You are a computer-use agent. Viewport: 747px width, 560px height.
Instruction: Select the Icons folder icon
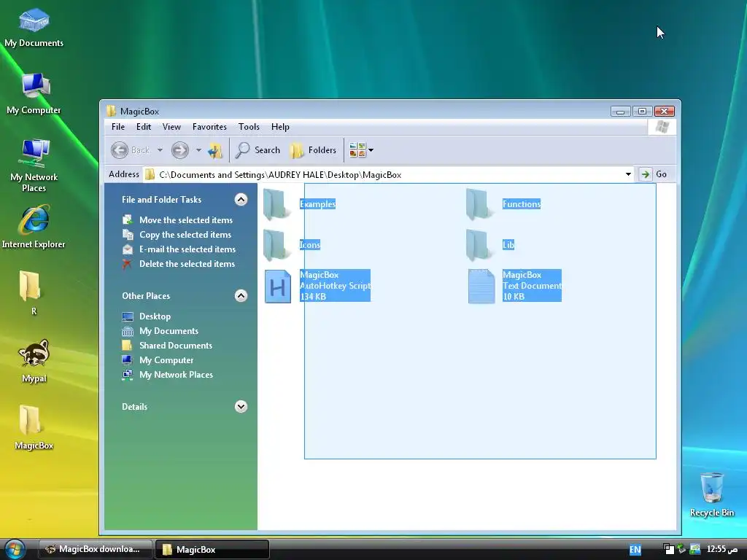pyautogui.click(x=276, y=245)
